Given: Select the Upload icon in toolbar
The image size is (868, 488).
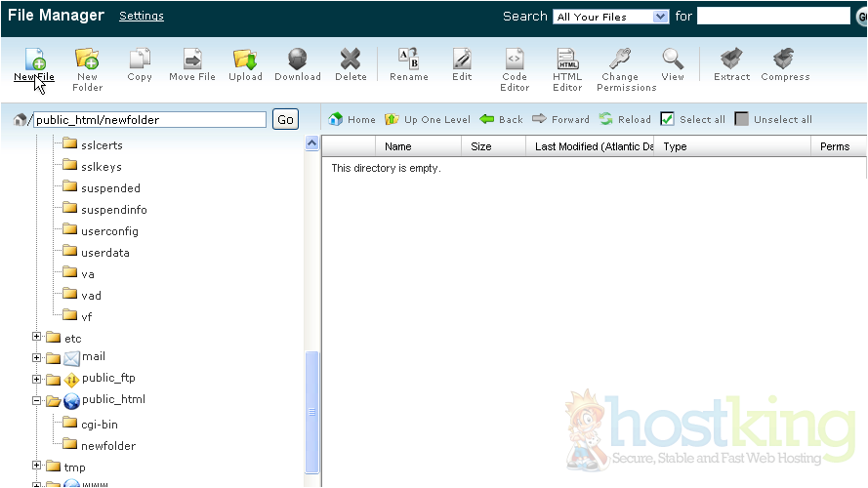Looking at the screenshot, I should [x=245, y=61].
